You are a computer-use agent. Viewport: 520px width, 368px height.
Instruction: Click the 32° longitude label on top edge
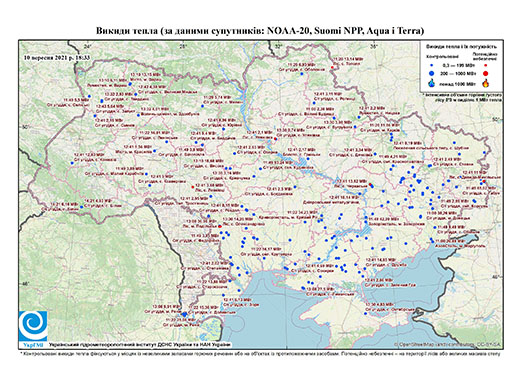[x=278, y=46]
